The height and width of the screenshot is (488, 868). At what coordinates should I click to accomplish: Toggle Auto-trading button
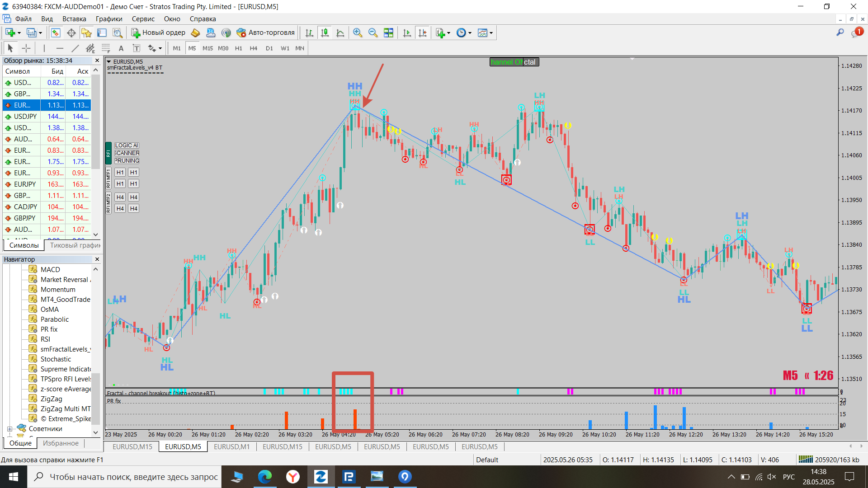point(265,33)
